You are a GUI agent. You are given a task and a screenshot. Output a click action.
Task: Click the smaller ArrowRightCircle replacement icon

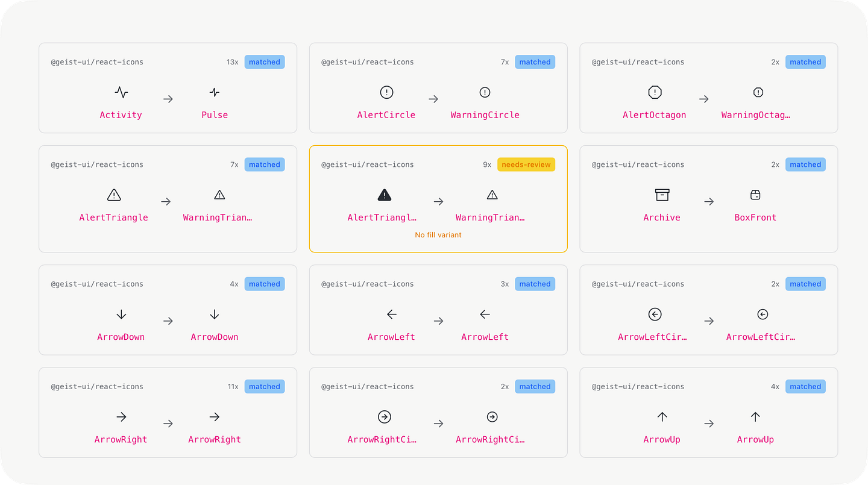pos(492,416)
